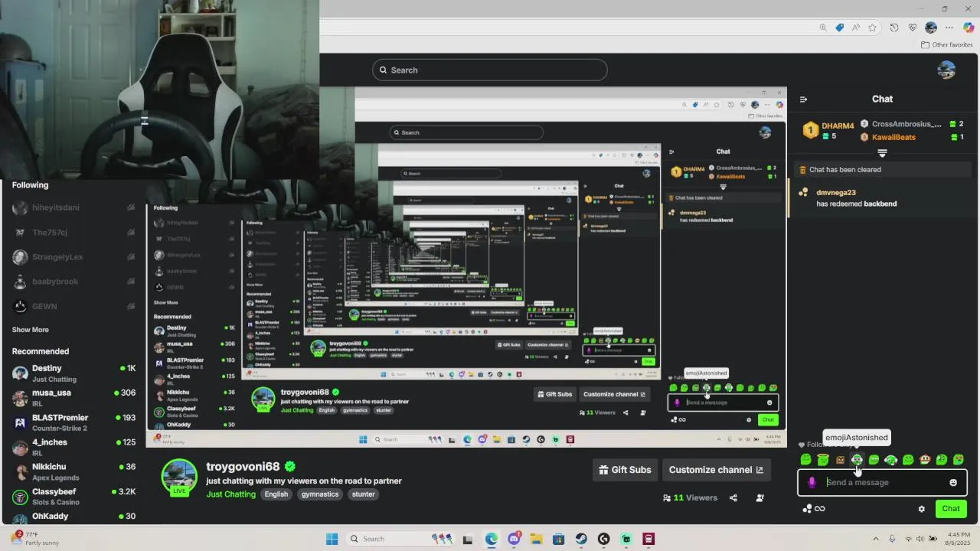
Task: Click the purple microphone in message box
Action: (812, 482)
